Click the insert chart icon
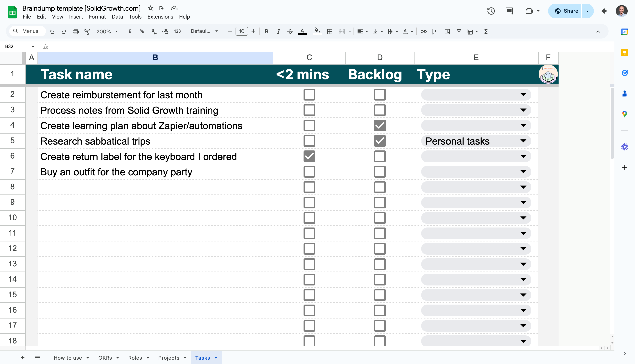The height and width of the screenshot is (364, 635). [x=447, y=32]
